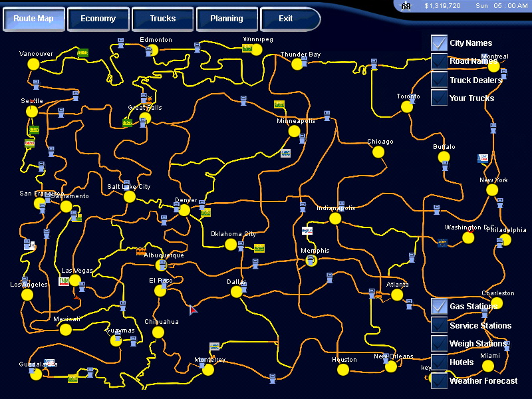Select gas station icon below Buffalo marker

[x=445, y=166]
